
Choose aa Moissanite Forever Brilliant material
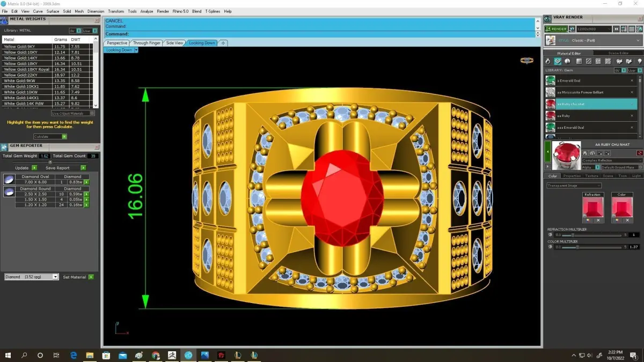591,92
